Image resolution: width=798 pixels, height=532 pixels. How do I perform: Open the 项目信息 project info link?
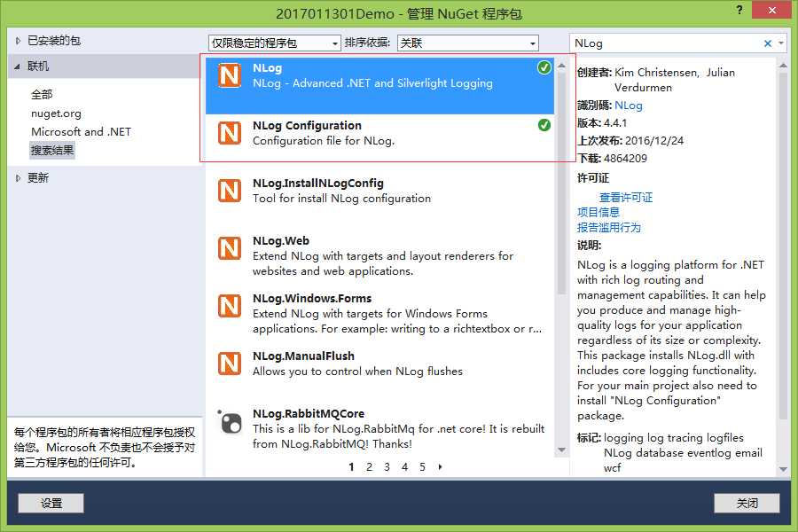[x=598, y=212]
